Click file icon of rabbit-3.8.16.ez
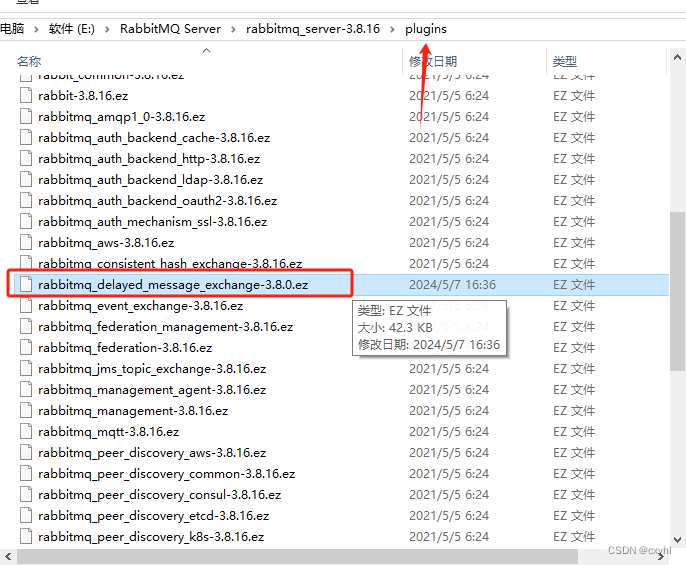 26,95
